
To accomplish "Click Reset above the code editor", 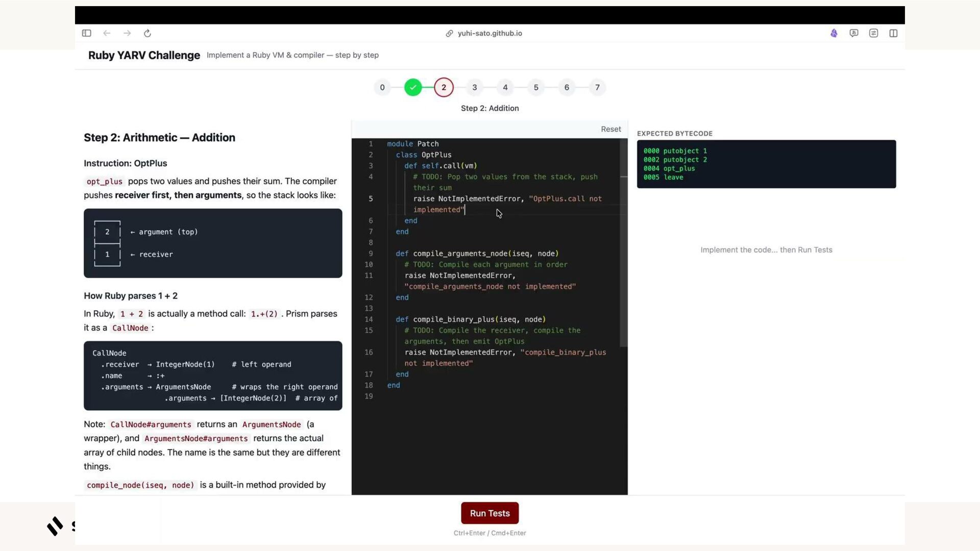I will [x=610, y=129].
